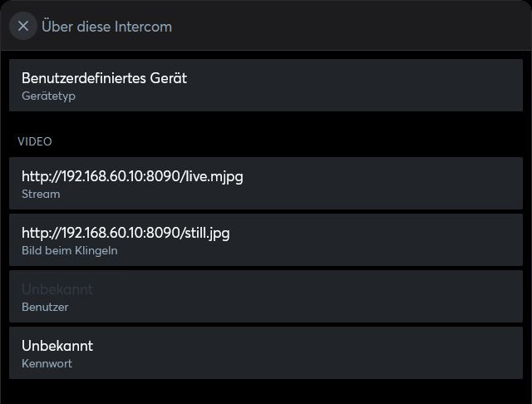Screen dimensions: 532x404
Task: Open the Benutzerdefiniertes Gerät device type setting
Action: tap(266, 86)
